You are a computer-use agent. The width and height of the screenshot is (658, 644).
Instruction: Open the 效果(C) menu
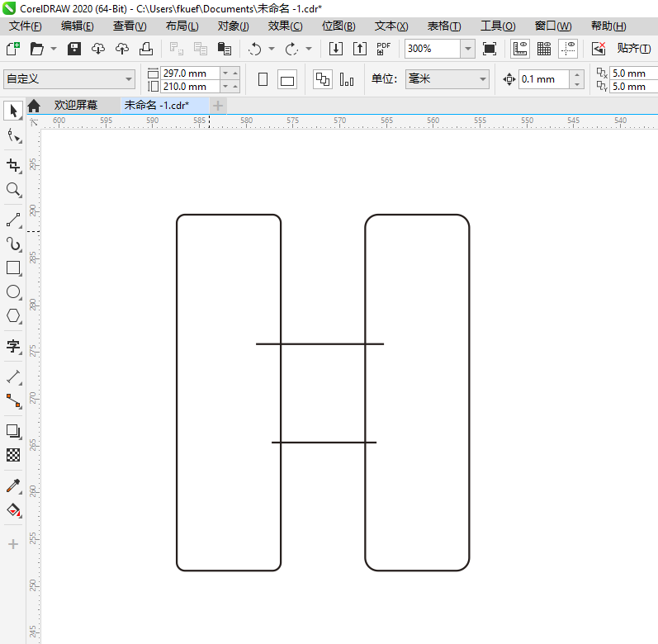tap(286, 26)
